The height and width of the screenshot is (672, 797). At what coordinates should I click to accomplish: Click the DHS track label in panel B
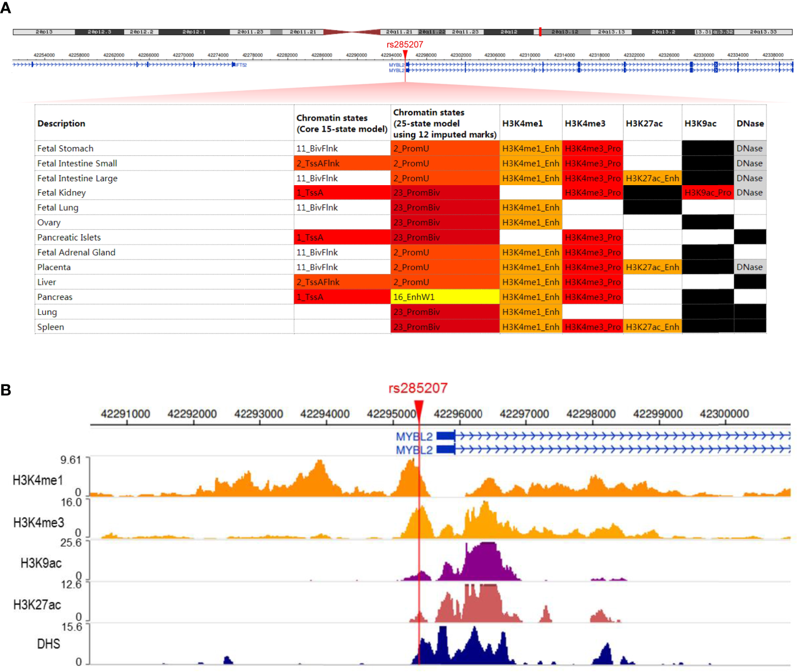48,644
